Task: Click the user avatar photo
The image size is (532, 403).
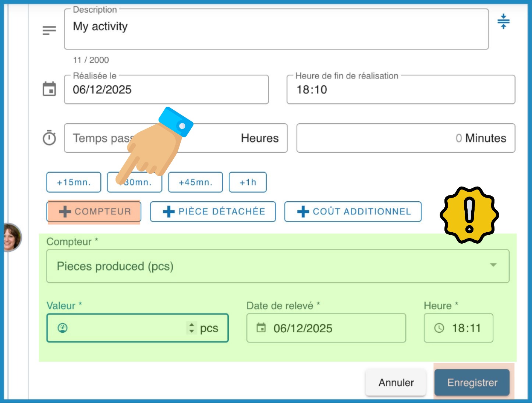Action: coord(11,237)
